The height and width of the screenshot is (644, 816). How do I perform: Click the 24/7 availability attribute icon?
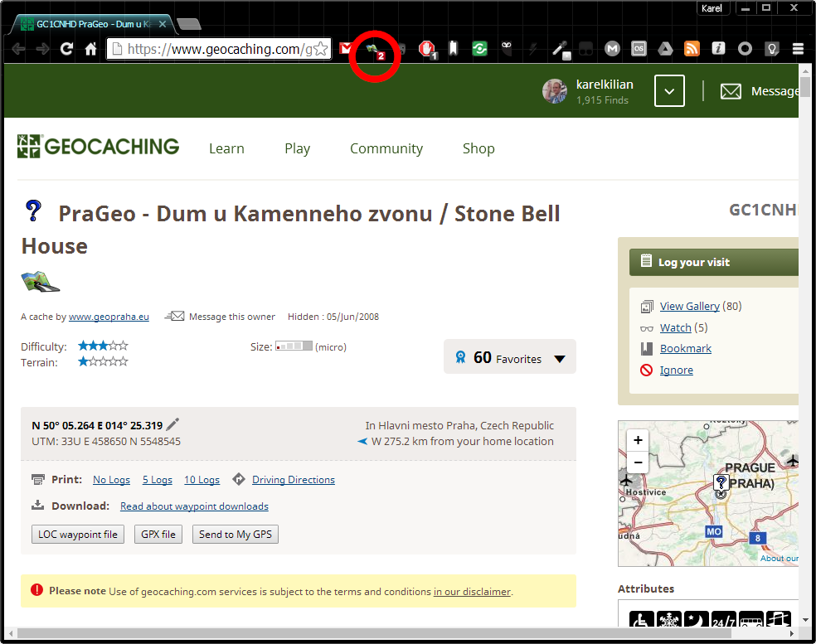(x=723, y=619)
